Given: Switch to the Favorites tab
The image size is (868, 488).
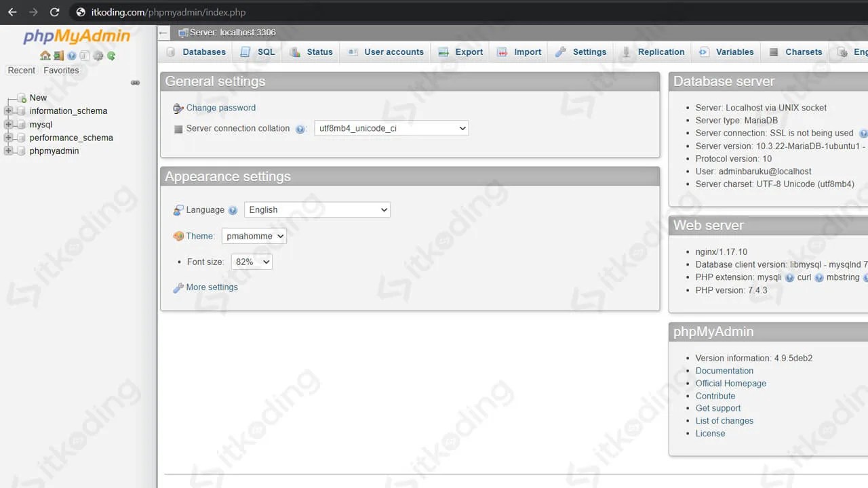Looking at the screenshot, I should [x=61, y=70].
